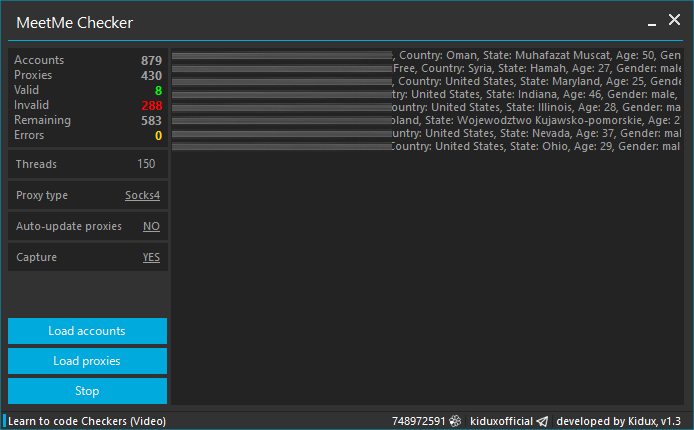Select the result row with State: Ohio
Viewport: 694px width, 430px height.
pos(427,146)
